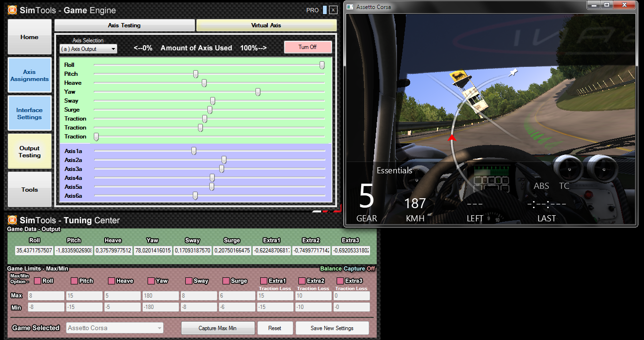Screen dimensions: 644x340
Task: Click the Axis2a slider handle
Action: (224, 160)
